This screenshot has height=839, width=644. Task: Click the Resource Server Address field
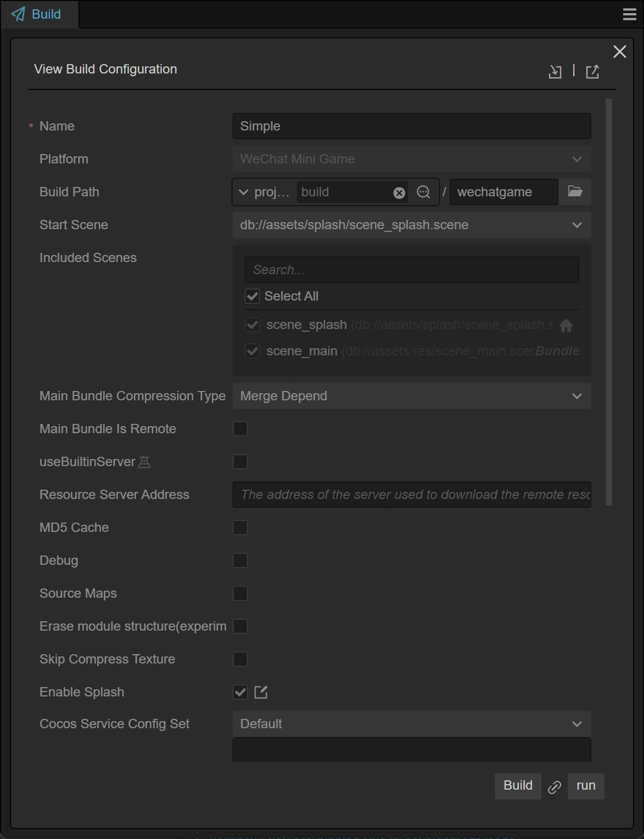click(x=411, y=495)
